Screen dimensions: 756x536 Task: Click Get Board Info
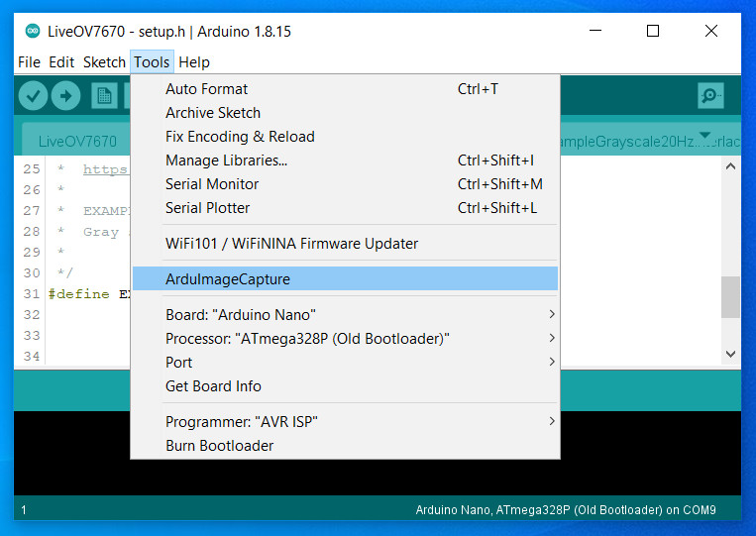pos(214,386)
